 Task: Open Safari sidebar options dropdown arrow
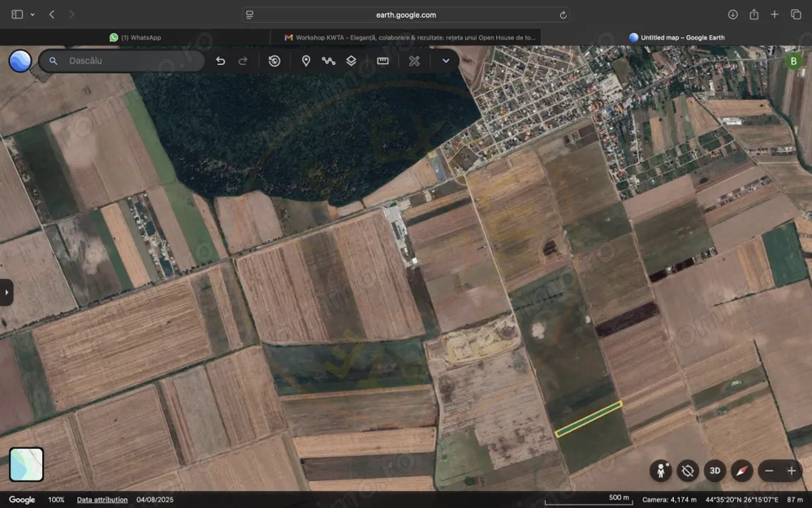pos(32,15)
